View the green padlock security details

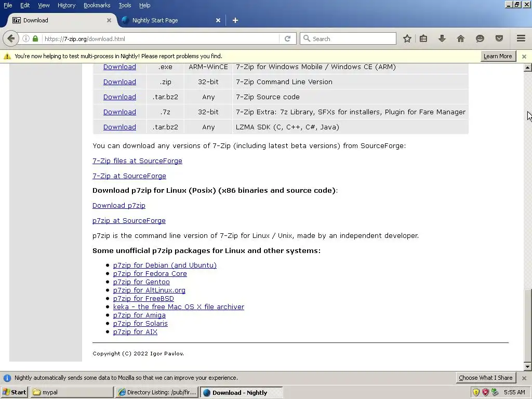[35, 38]
